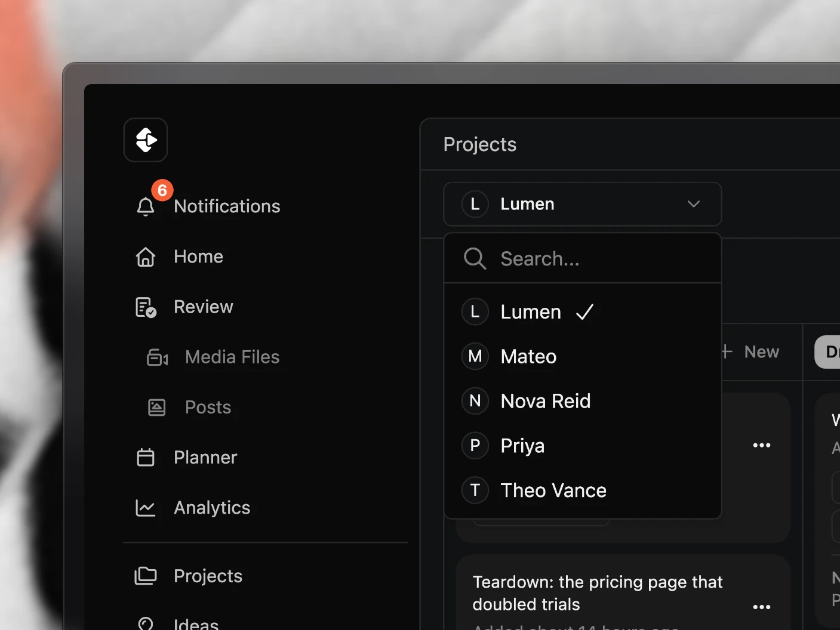Select Nova Reid from the list
840x630 pixels.
tap(583, 401)
